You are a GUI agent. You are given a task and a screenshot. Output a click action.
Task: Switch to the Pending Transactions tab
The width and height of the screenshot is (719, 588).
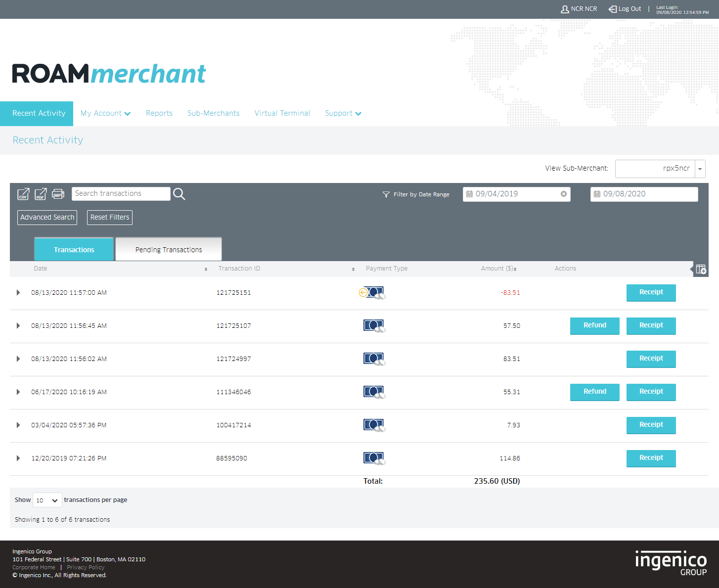pos(169,249)
